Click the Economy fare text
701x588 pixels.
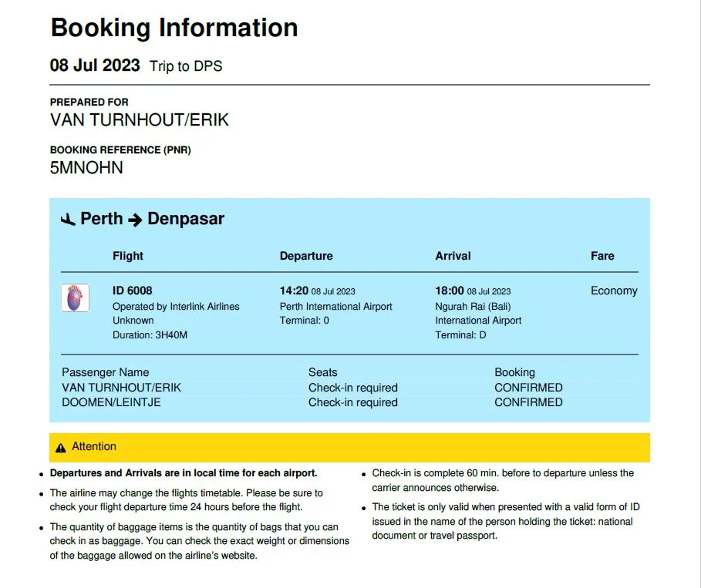(614, 291)
